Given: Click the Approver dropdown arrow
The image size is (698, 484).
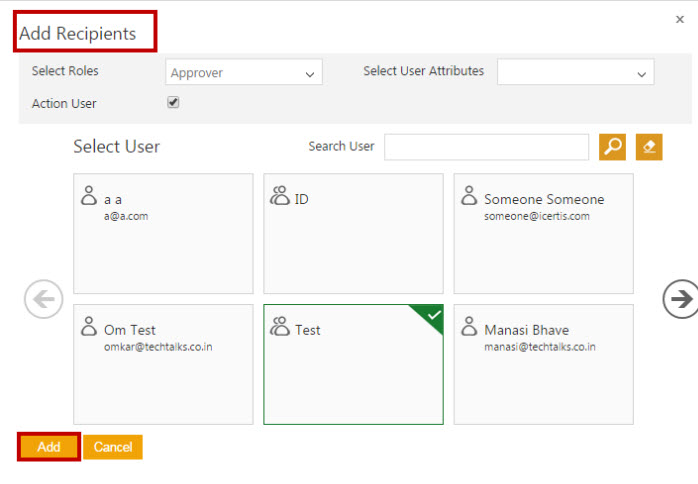Looking at the screenshot, I should click(309, 74).
